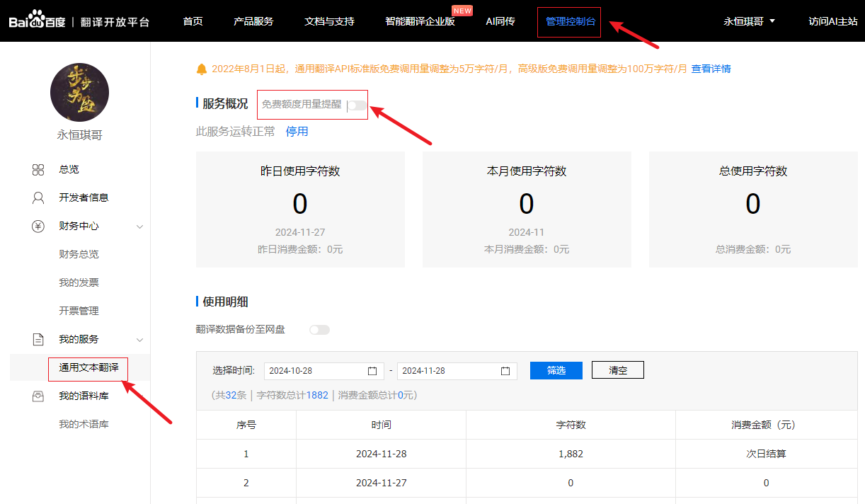Click 查看详情 link in notice
Image resolution: width=865 pixels, height=504 pixels.
click(x=711, y=69)
